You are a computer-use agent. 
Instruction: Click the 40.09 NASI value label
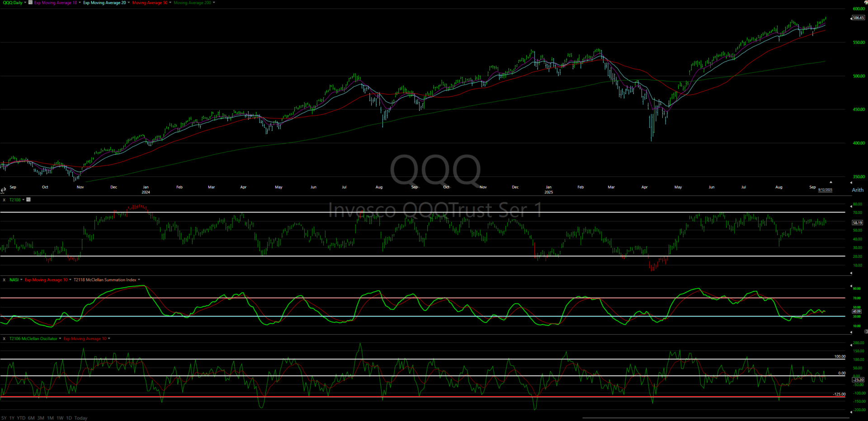(857, 311)
